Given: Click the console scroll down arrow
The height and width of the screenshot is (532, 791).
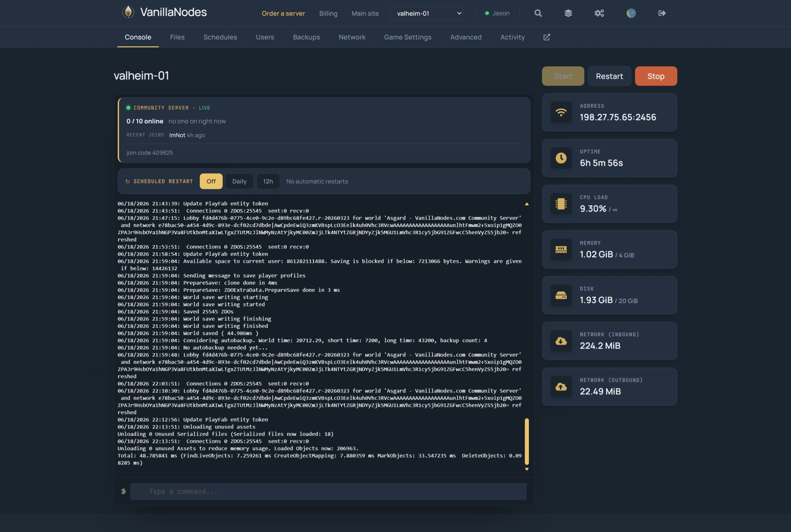Looking at the screenshot, I should [x=527, y=469].
